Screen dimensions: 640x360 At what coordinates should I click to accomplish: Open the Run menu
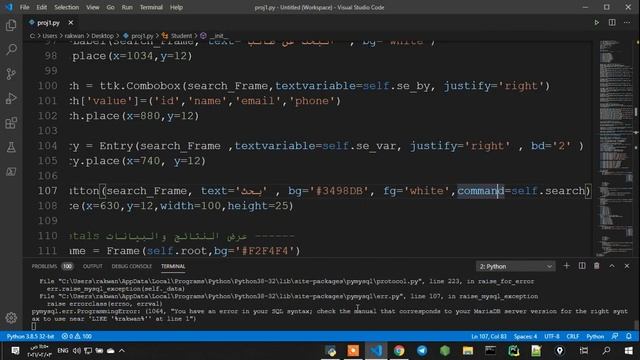point(127,7)
